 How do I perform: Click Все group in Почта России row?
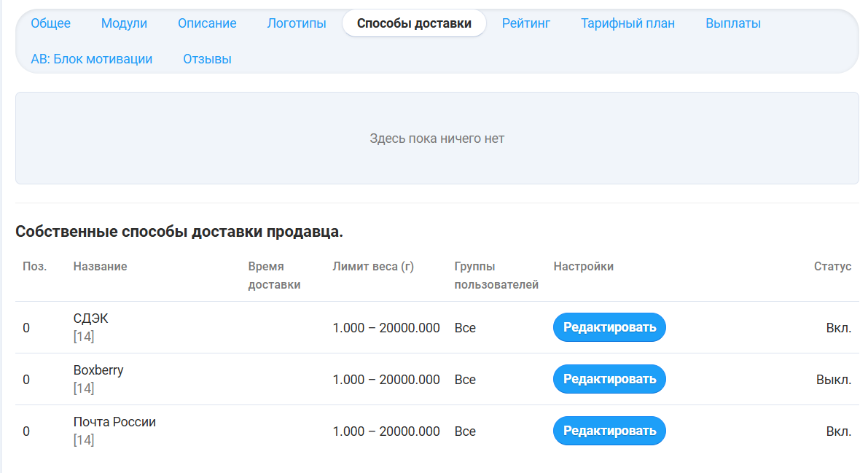465,431
